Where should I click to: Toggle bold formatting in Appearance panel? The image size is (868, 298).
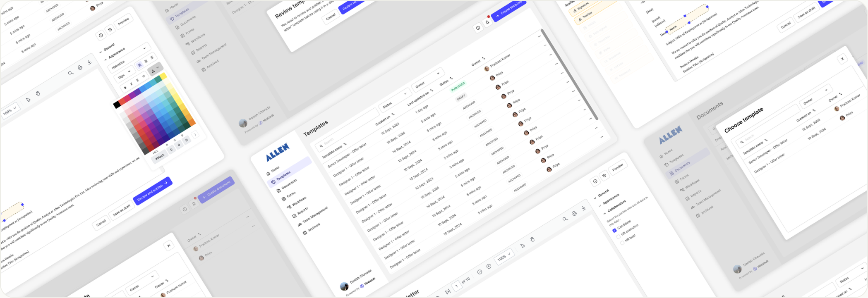point(125,88)
